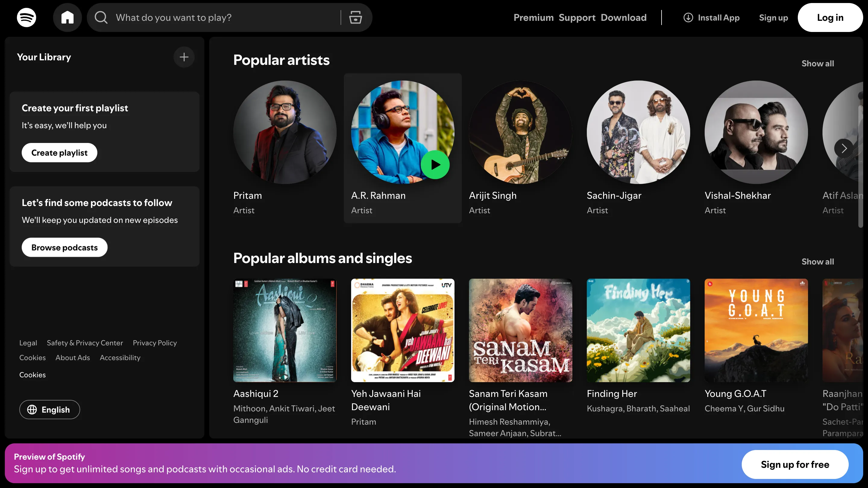868x488 pixels.
Task: Open the Legal footer link
Action: [x=28, y=343]
